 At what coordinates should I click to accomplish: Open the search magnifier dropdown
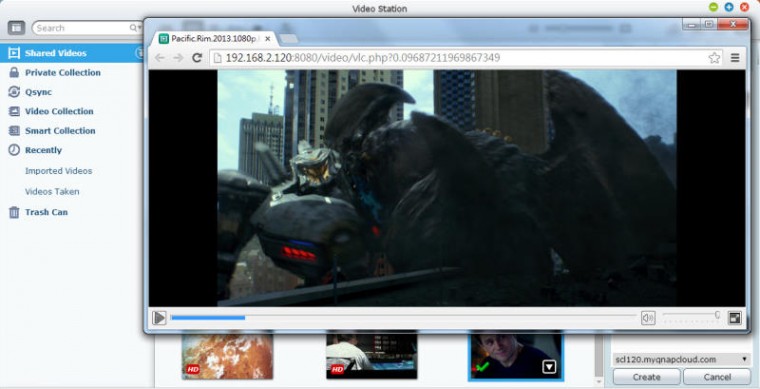pos(135,28)
